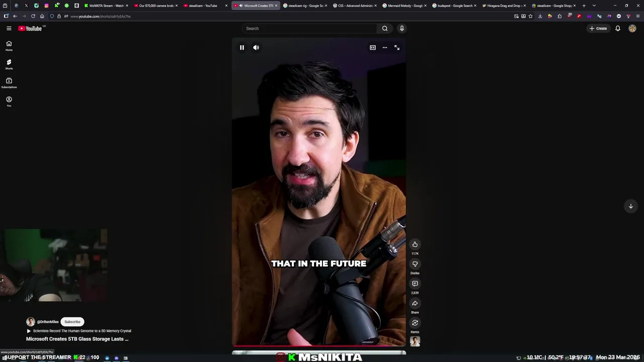This screenshot has height=362, width=644.
Task: Reload the current page
Action: pos(33,16)
